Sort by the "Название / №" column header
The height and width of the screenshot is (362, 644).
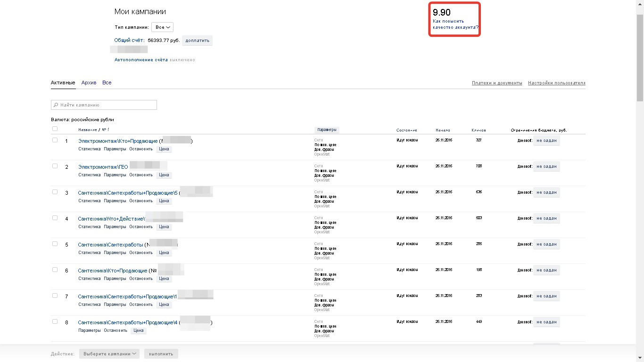pos(93,130)
